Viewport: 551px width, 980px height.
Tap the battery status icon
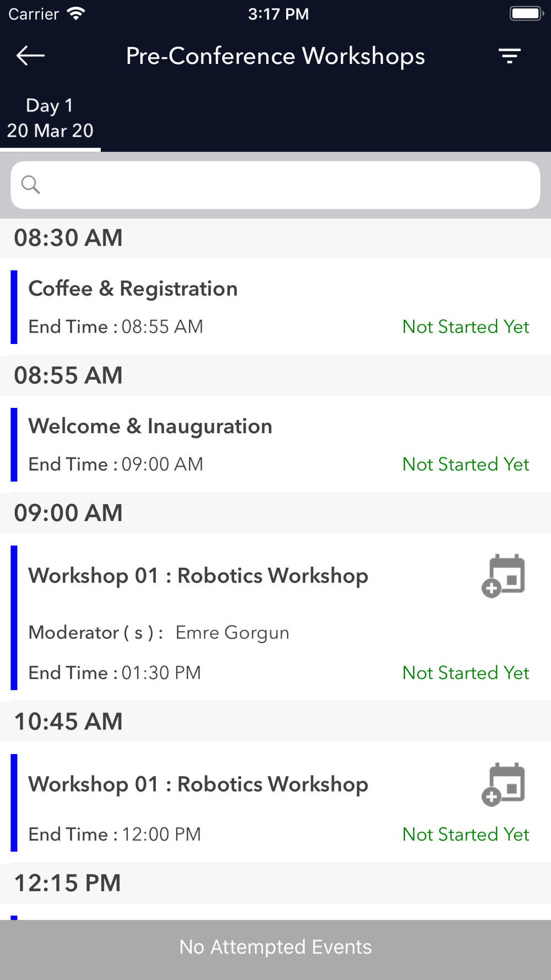tap(527, 14)
